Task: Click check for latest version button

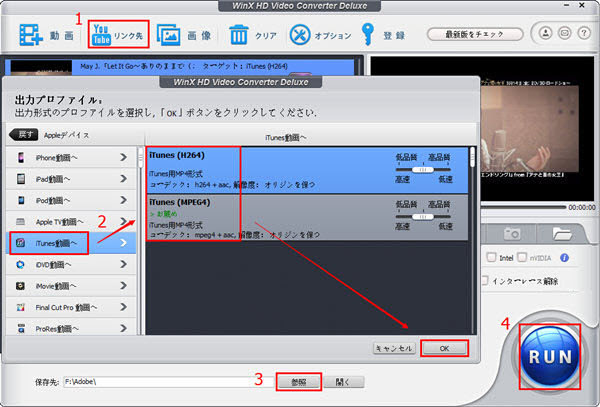Action: pyautogui.click(x=474, y=34)
